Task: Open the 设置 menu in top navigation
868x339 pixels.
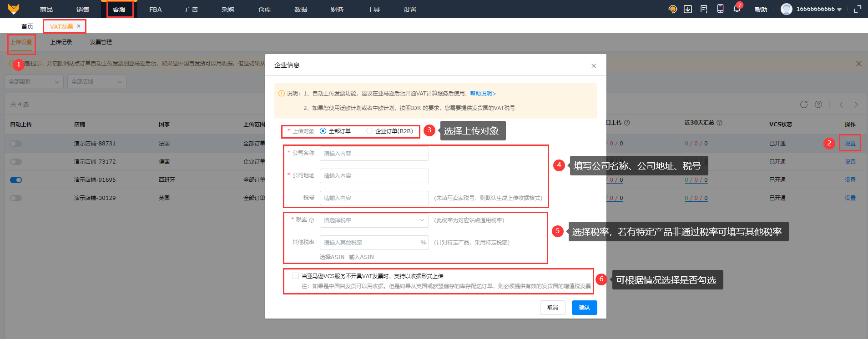Action: point(410,10)
